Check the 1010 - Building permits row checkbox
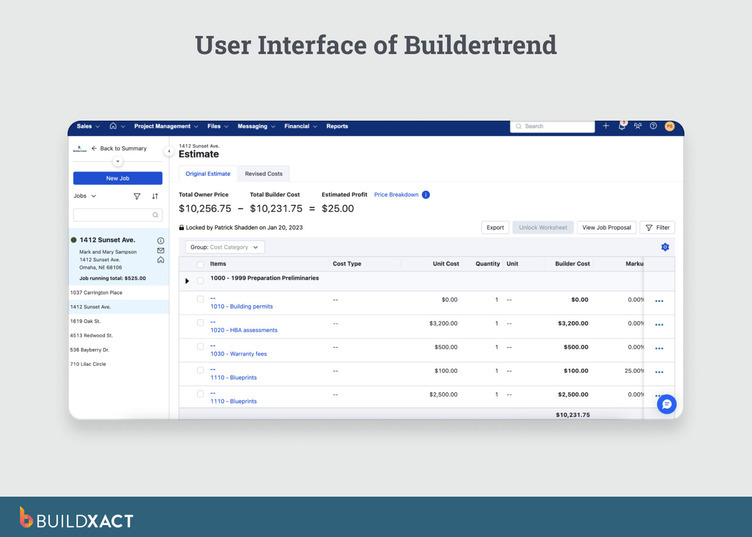Image resolution: width=752 pixels, height=537 pixels. [200, 299]
